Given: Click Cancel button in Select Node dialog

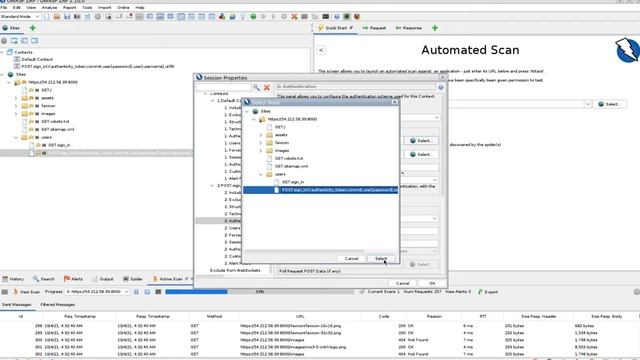Looking at the screenshot, I should (x=351, y=259).
